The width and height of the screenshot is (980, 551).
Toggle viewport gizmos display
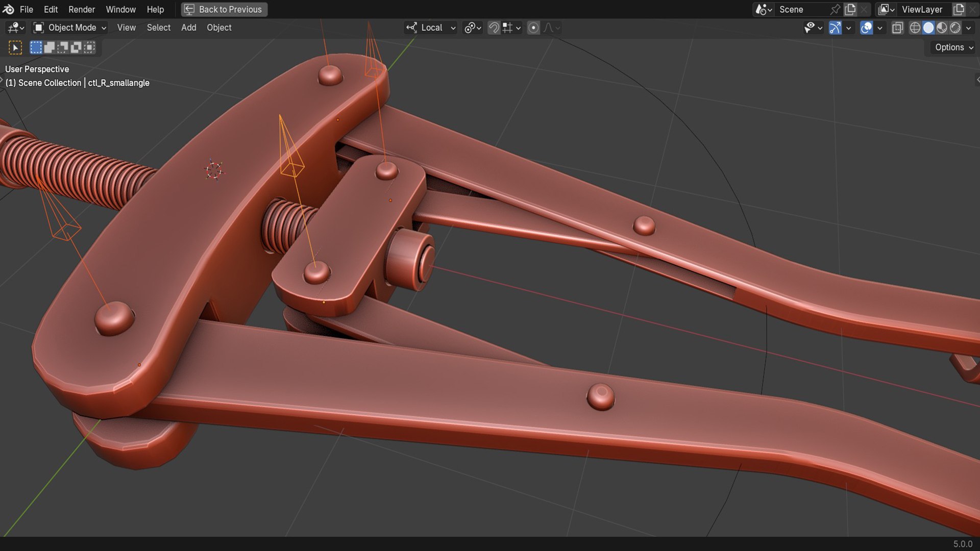click(835, 28)
